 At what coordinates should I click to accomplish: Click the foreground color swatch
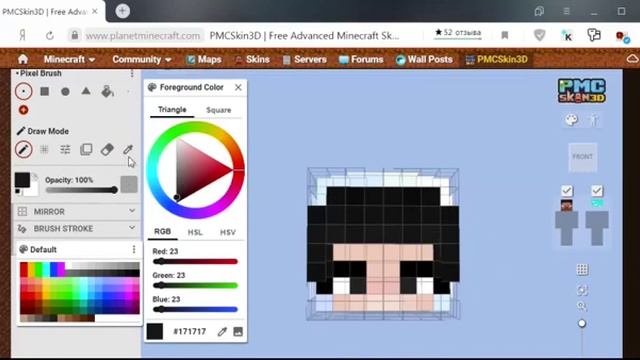click(x=22, y=180)
